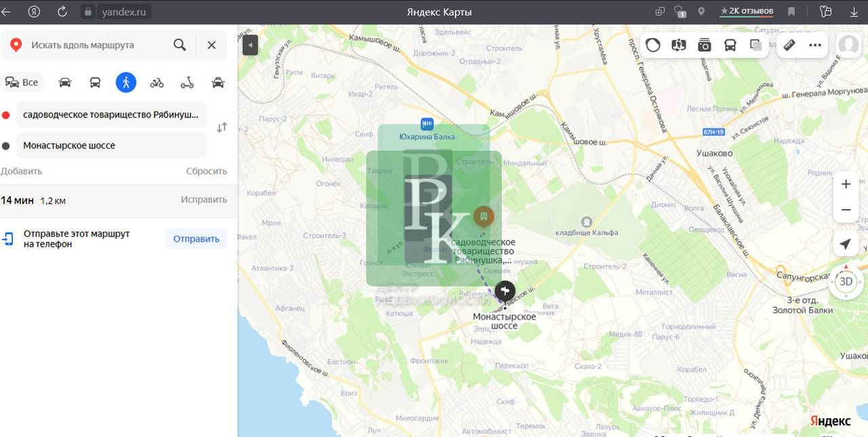The image size is (868, 437).
Task: Click the 'Отправить' button
Action: click(196, 239)
